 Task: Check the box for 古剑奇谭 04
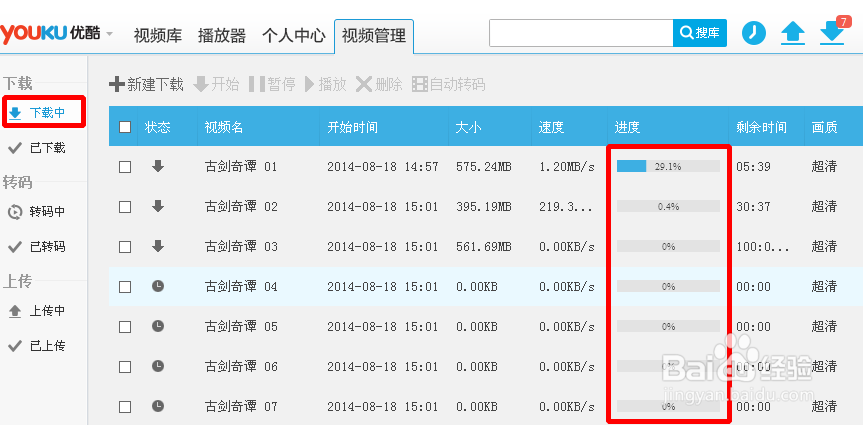point(125,287)
